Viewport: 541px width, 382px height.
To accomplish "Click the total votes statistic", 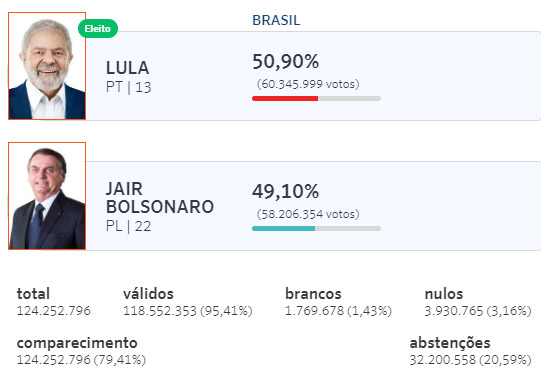I will pyautogui.click(x=53, y=302).
